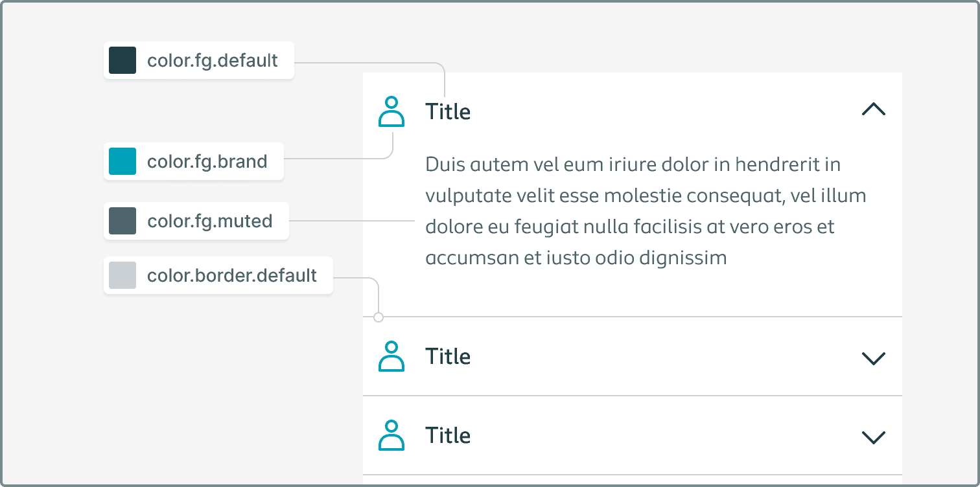
Task: Click the gray color.fg.muted swatch
Action: coord(122,221)
